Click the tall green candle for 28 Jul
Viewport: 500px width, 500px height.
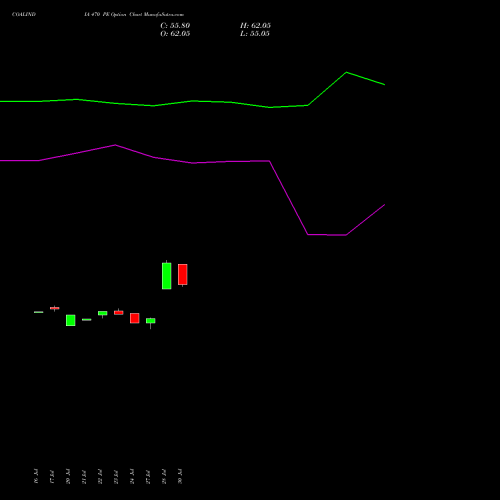[x=167, y=276]
